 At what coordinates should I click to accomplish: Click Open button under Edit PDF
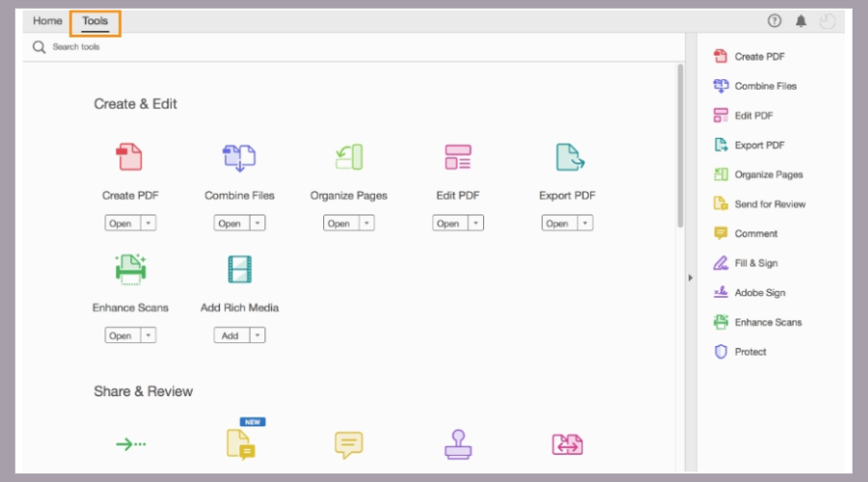pyautogui.click(x=449, y=223)
